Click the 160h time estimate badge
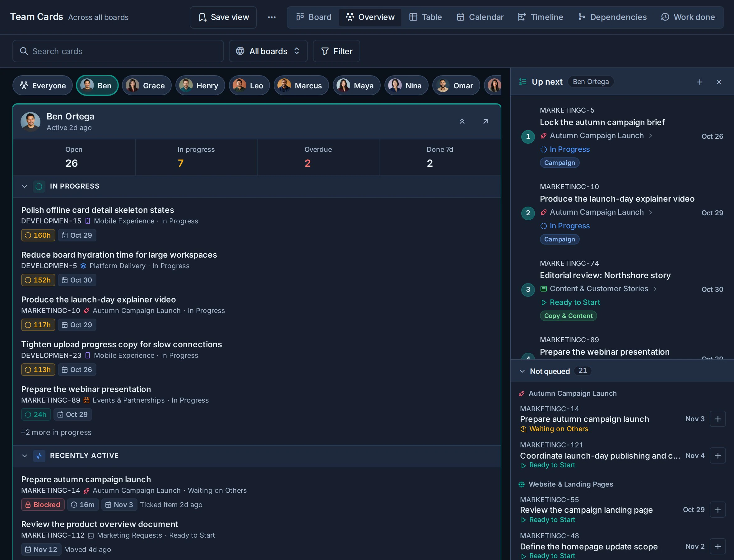734x560 pixels. point(38,235)
